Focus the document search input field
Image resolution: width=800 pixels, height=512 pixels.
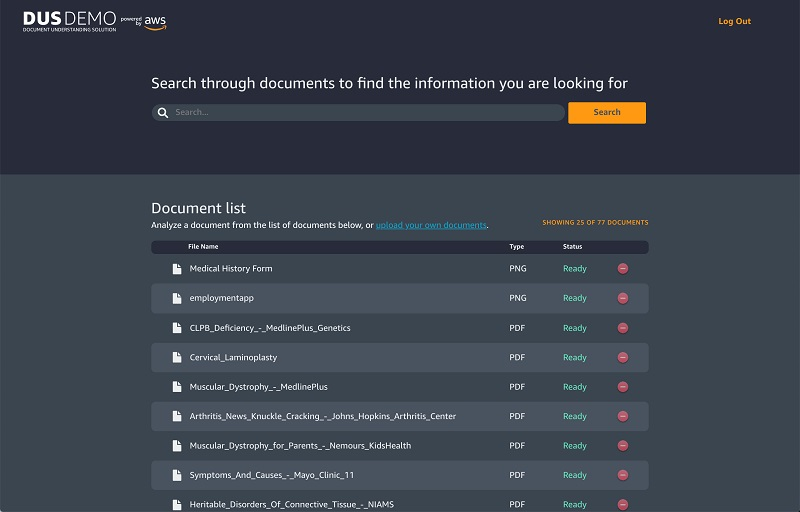(x=358, y=113)
